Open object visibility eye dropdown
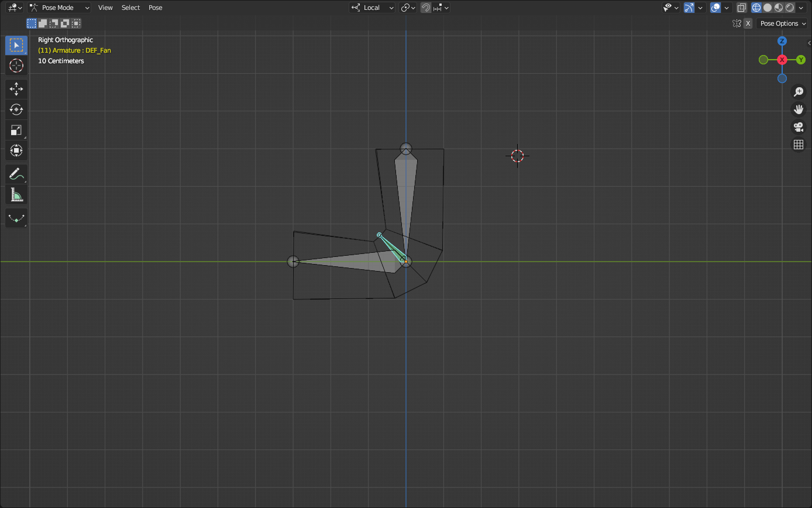The height and width of the screenshot is (508, 812). click(671, 8)
